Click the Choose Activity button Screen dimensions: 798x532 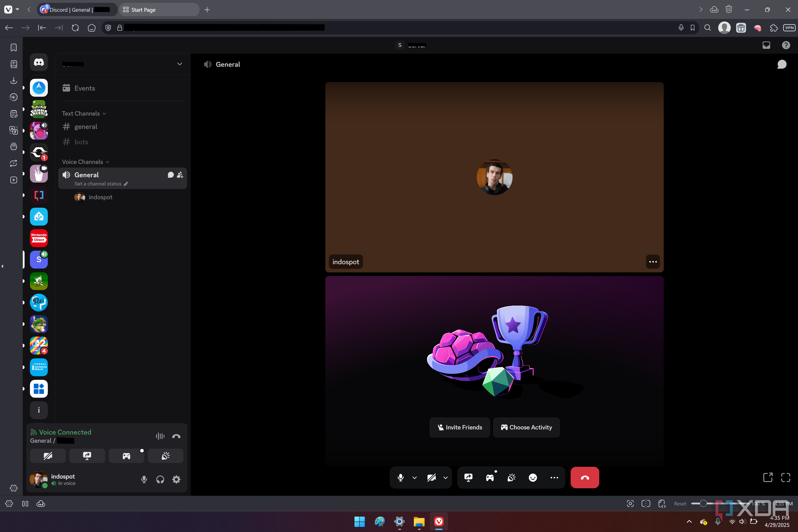[x=526, y=427]
